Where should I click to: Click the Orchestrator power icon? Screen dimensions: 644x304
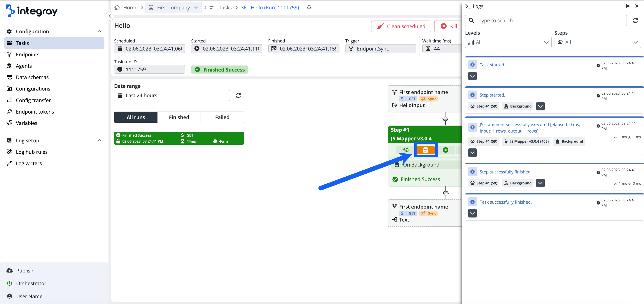click(9, 283)
